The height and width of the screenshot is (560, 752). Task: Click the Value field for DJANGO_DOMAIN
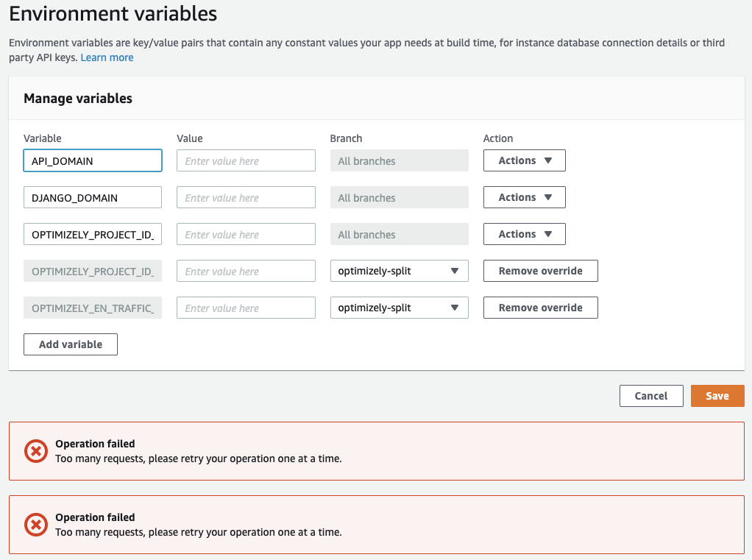pyautogui.click(x=246, y=197)
